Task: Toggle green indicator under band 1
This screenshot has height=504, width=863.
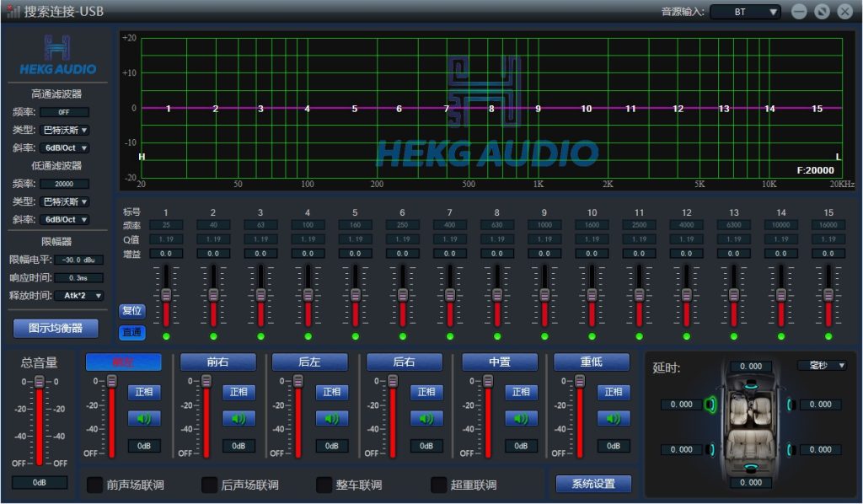Action: click(x=166, y=336)
